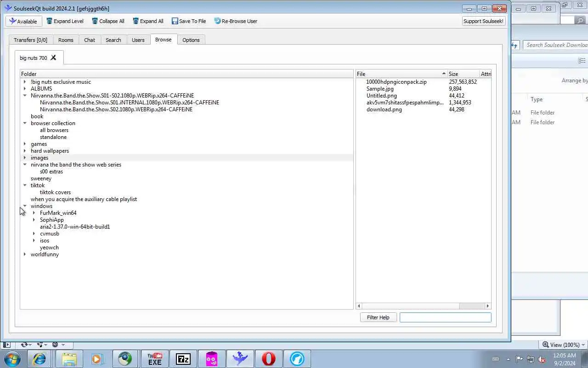Image resolution: width=588 pixels, height=368 pixels.
Task: Collapse the windows folder
Action: click(25, 206)
